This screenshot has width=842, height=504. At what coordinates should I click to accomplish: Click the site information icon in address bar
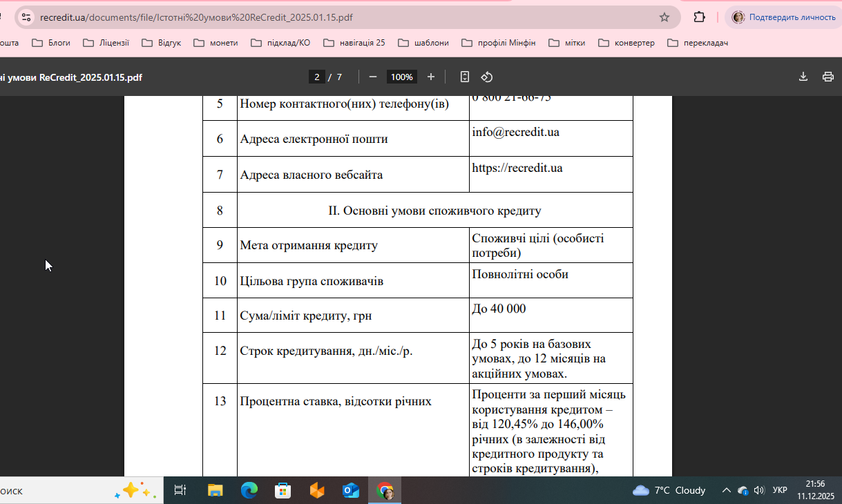[x=26, y=17]
